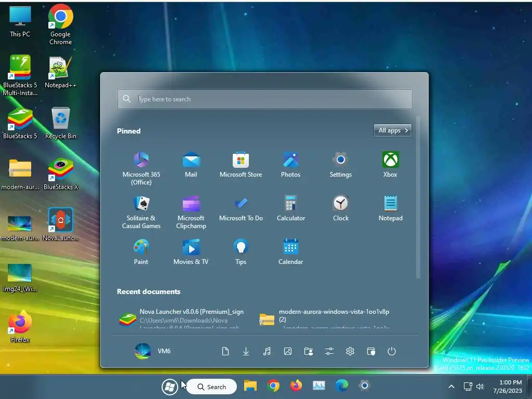Launch Calculator from pinned apps
Screen dimensions: 532x399
point(291,208)
